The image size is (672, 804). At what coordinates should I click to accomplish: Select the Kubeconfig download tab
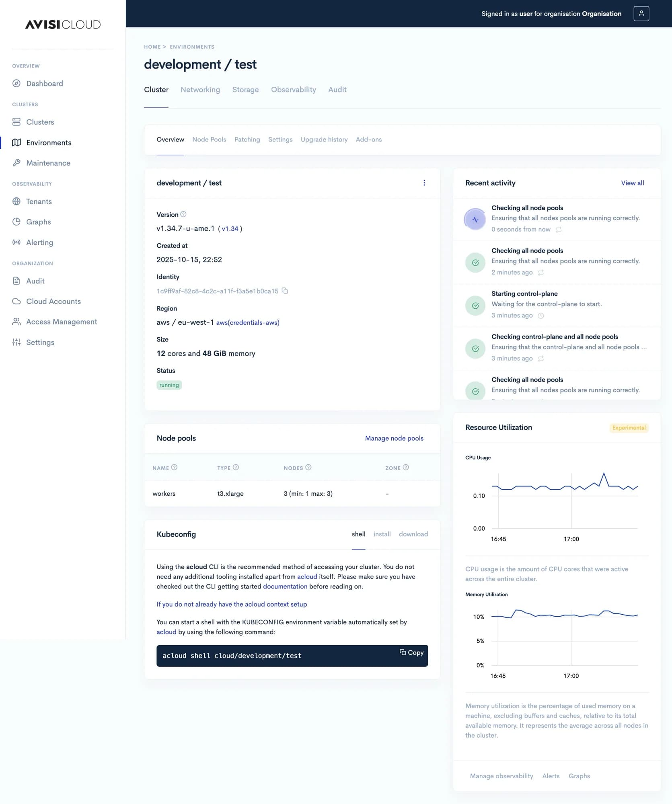click(x=413, y=534)
